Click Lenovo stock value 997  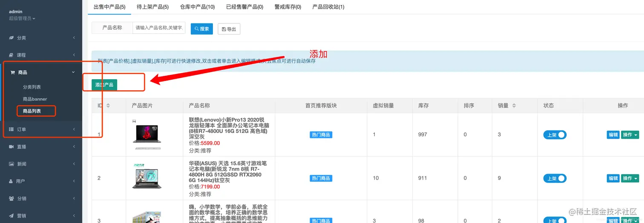point(423,134)
